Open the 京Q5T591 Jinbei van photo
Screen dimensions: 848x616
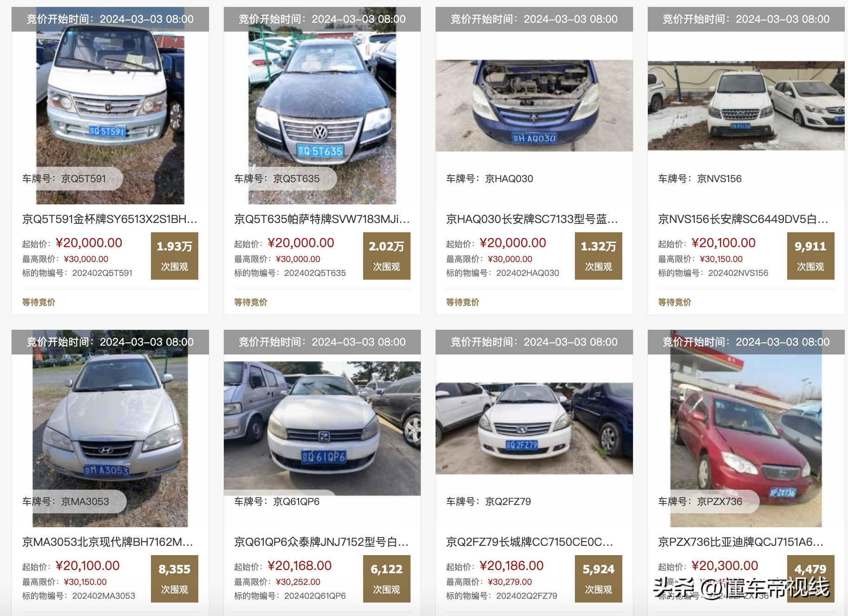(110, 106)
